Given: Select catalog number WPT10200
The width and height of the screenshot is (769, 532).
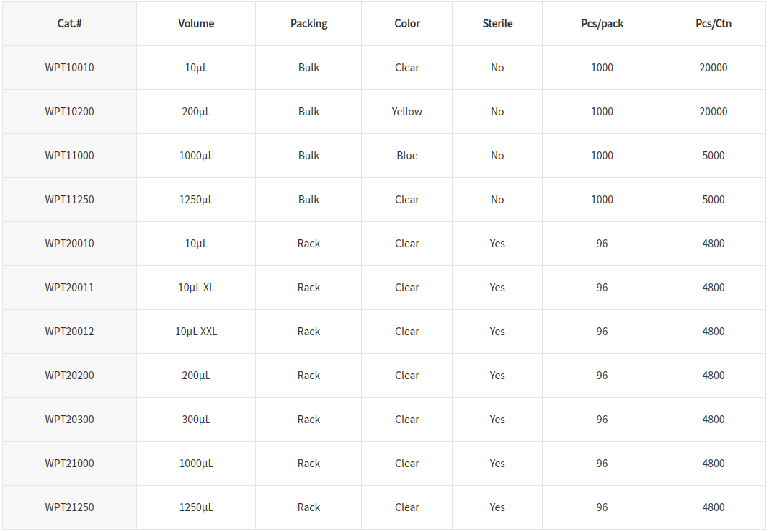Looking at the screenshot, I should click(69, 112).
